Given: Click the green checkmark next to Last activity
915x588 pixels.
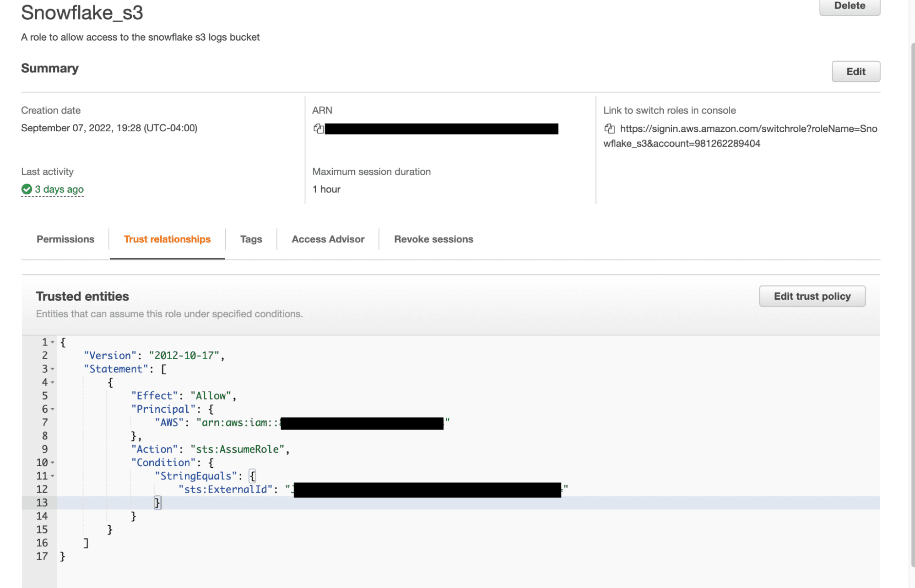Looking at the screenshot, I should click(26, 189).
